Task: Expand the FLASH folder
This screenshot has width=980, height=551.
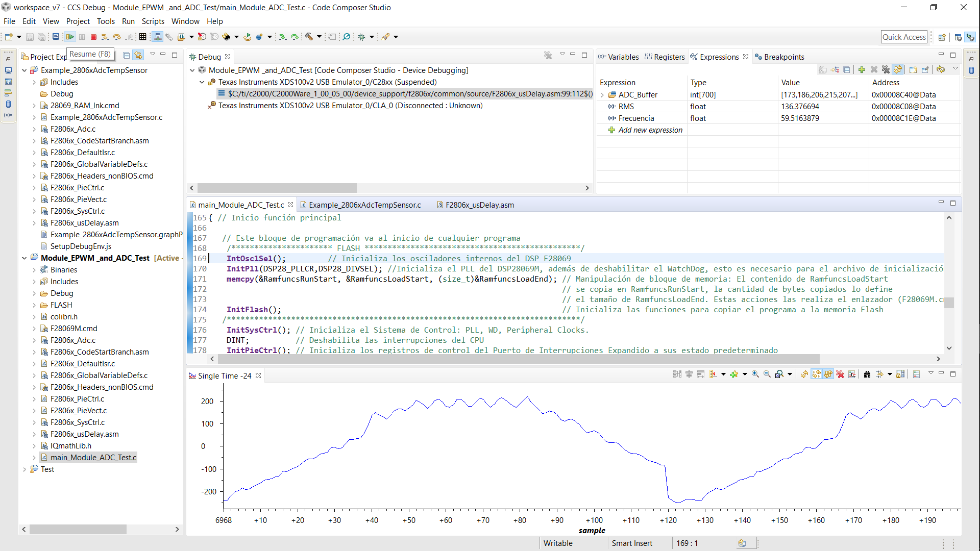Action: click(x=34, y=305)
